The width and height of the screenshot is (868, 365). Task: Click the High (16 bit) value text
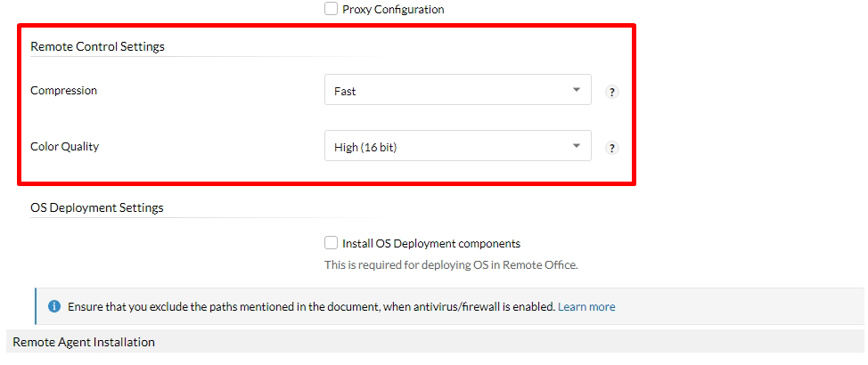pos(366,148)
